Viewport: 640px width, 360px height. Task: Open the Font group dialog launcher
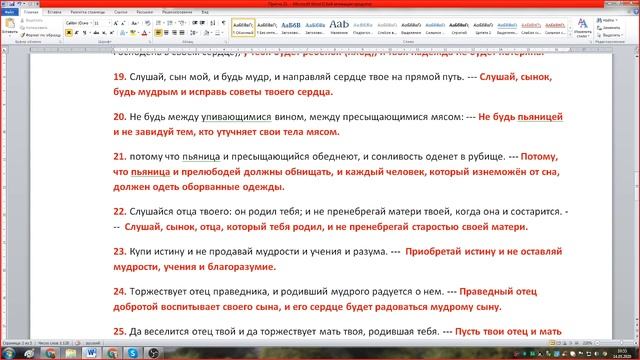point(150,42)
